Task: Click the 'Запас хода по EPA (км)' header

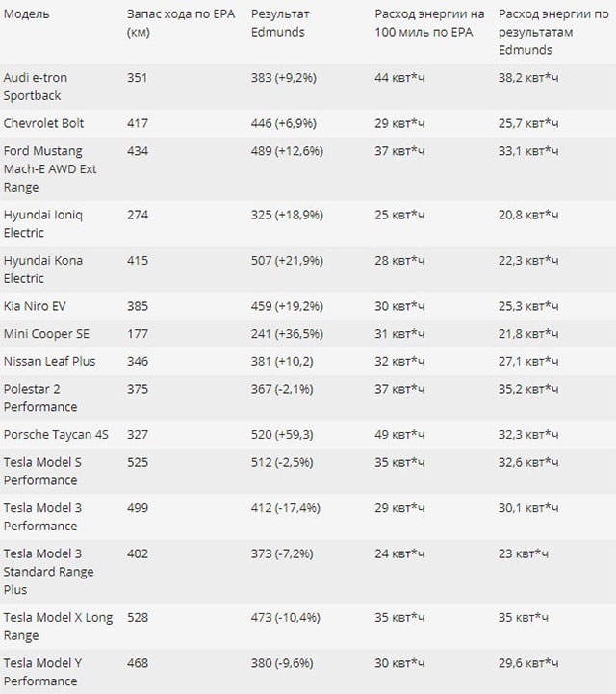Action: tap(175, 23)
